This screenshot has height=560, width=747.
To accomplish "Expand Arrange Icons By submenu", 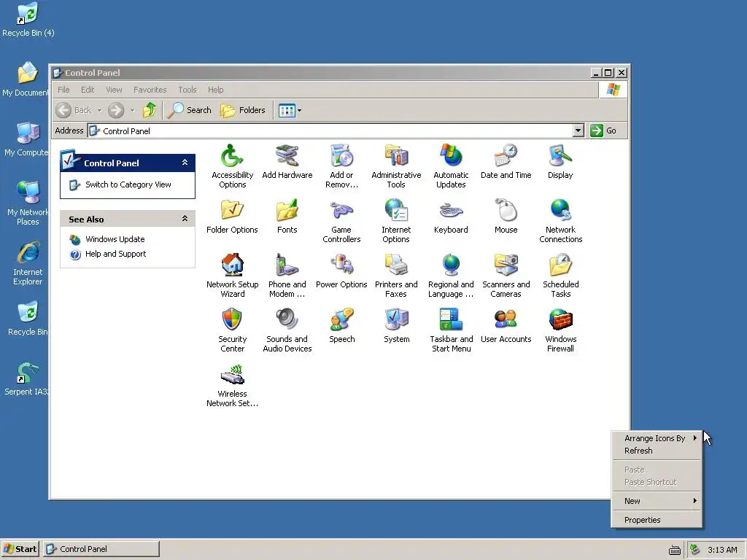I will tap(657, 438).
